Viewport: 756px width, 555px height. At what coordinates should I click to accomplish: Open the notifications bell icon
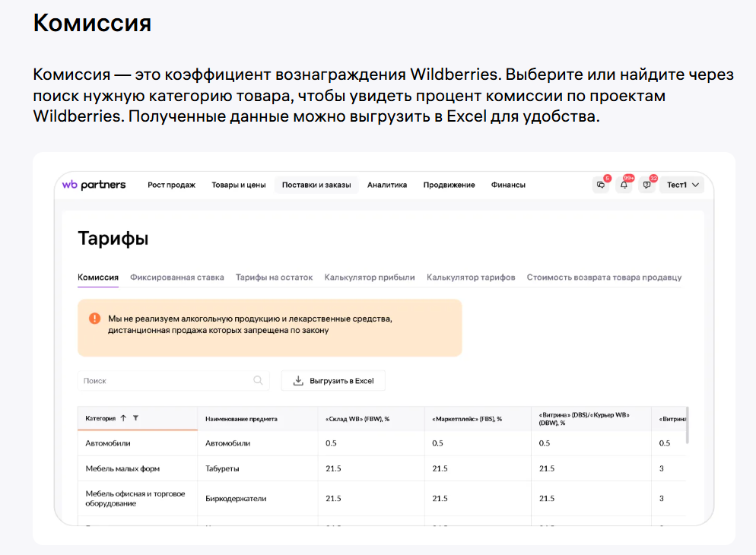[x=624, y=185]
